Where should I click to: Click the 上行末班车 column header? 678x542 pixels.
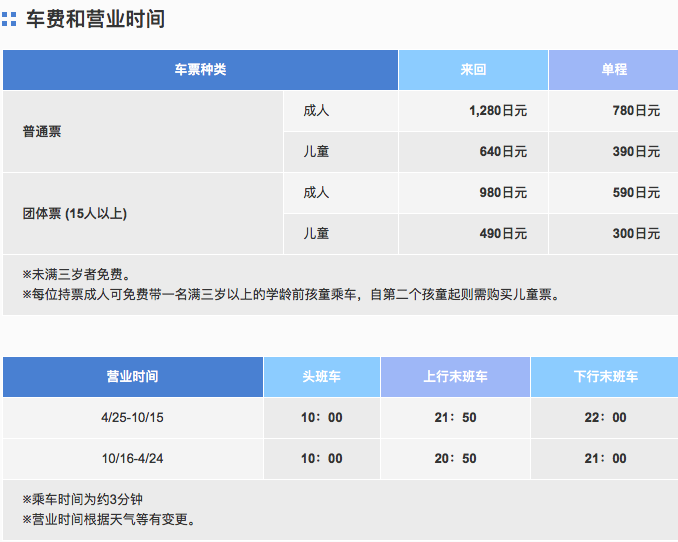pos(455,377)
